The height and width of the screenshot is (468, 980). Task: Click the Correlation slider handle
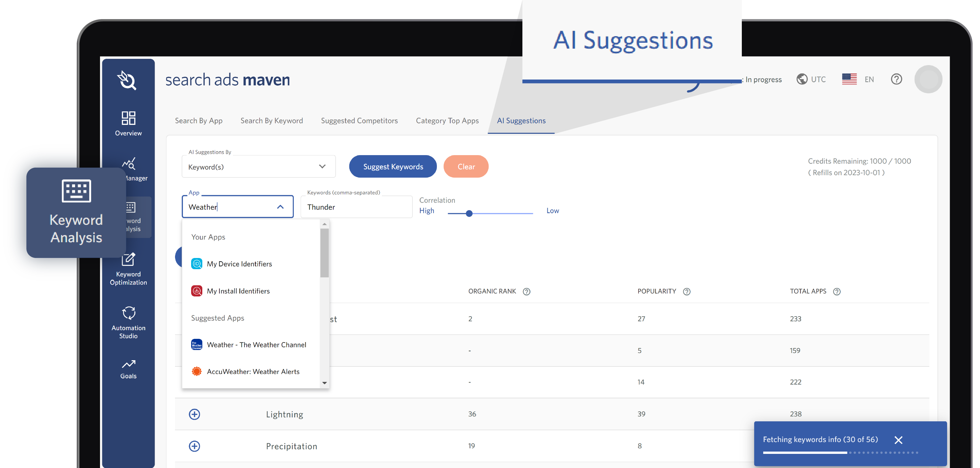point(469,213)
